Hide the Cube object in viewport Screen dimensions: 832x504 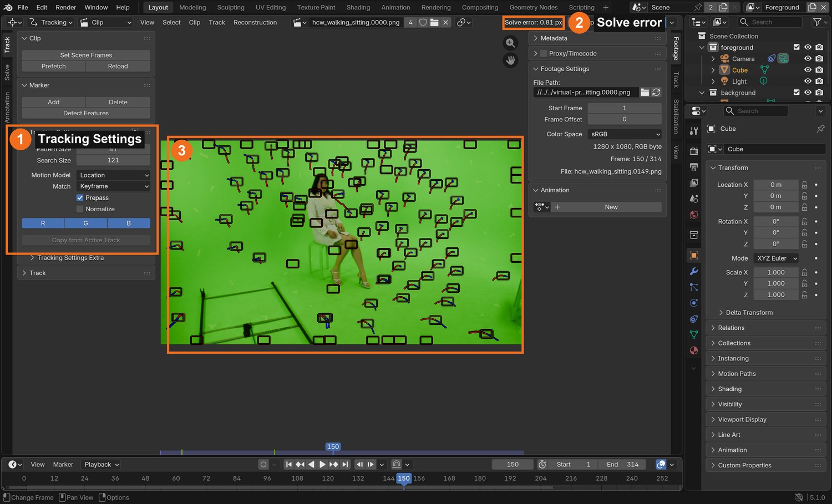(808, 70)
